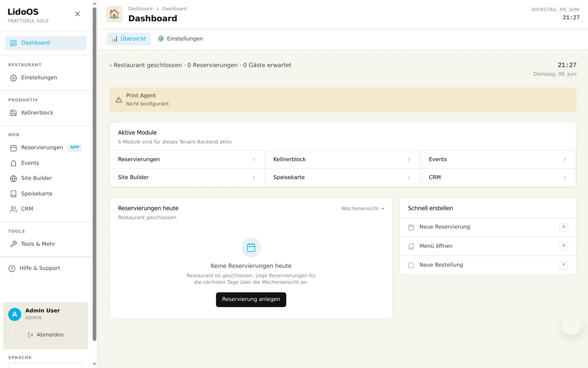Image resolution: width=588 pixels, height=368 pixels.
Task: Click the "Restaurant geschlossen" status line
Action: coord(202,65)
